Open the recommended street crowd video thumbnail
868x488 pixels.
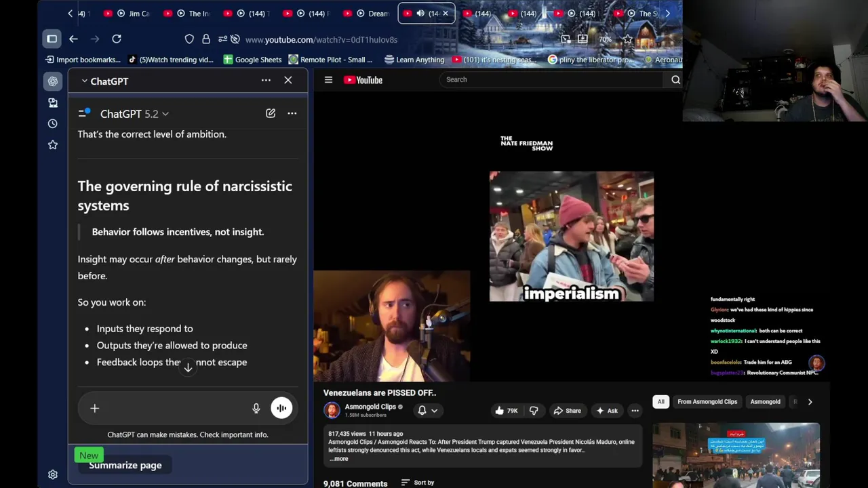point(736,455)
